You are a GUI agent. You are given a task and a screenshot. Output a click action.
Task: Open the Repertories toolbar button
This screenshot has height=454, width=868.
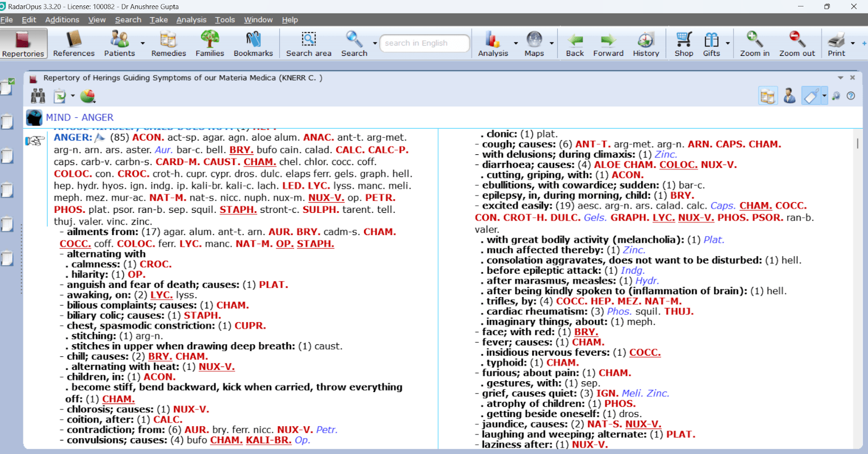click(23, 43)
